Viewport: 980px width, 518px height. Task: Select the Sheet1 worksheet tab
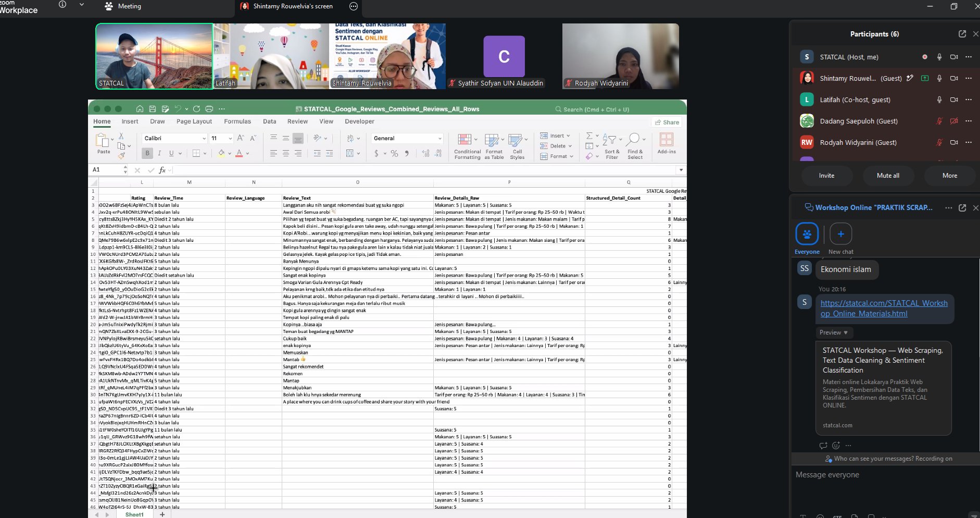click(134, 514)
